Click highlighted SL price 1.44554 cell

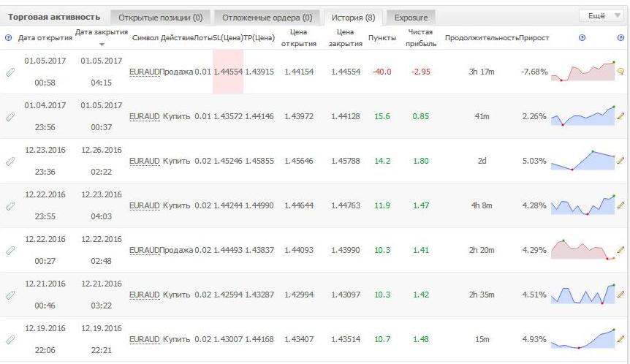point(228,72)
